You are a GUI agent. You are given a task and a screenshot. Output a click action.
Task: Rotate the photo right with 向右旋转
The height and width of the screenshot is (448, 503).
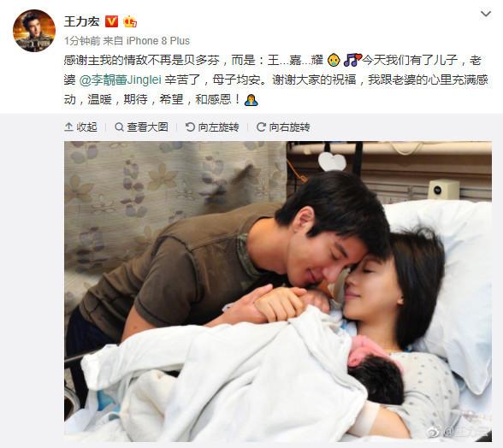click(283, 127)
